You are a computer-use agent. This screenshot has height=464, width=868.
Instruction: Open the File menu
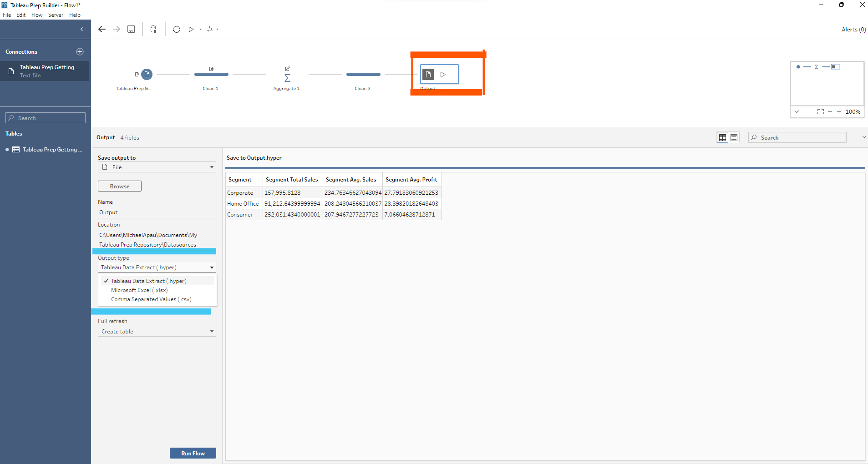click(7, 15)
